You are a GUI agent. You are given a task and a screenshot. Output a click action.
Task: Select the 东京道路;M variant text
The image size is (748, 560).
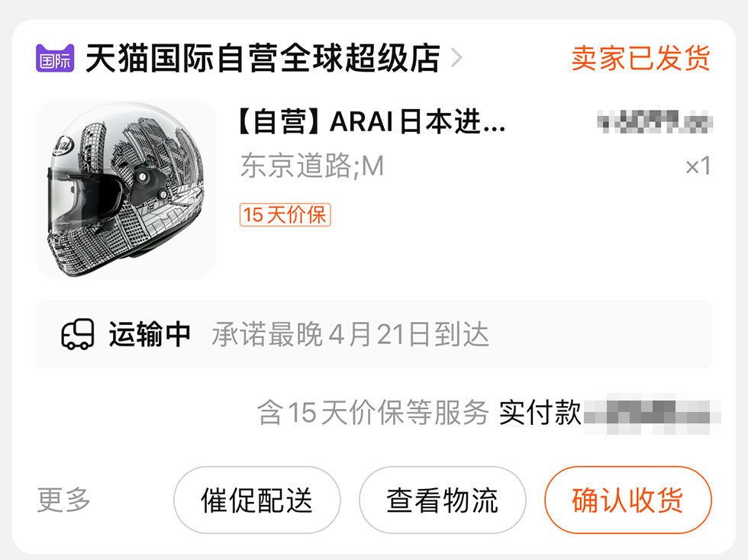pos(312,166)
